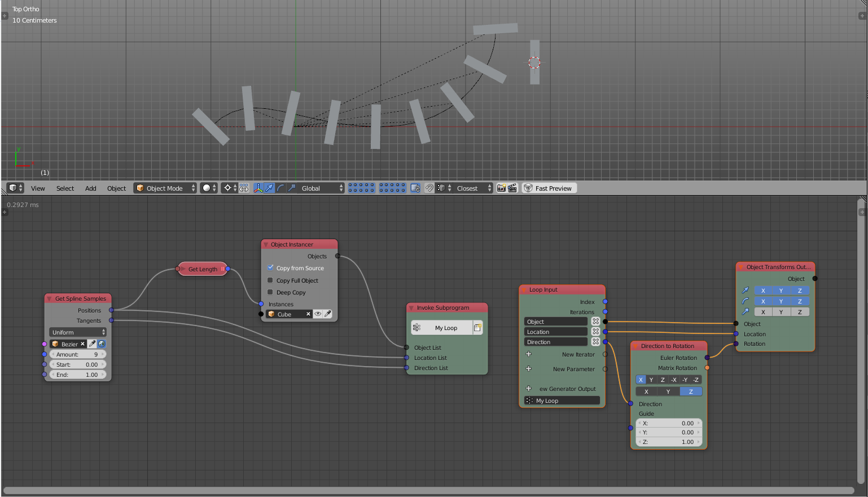
Task: Clear the Bezier object with X
Action: tap(82, 344)
